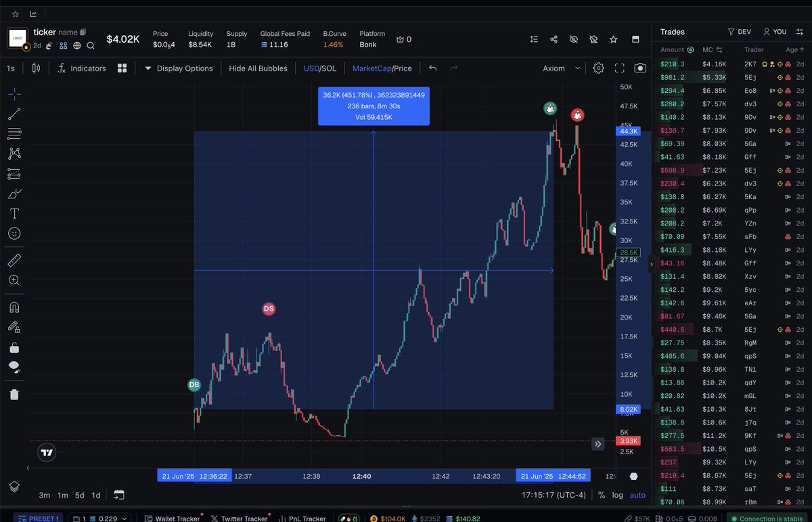The image size is (812, 522).
Task: Open the Fibonacci retracement tool
Action: 14,134
